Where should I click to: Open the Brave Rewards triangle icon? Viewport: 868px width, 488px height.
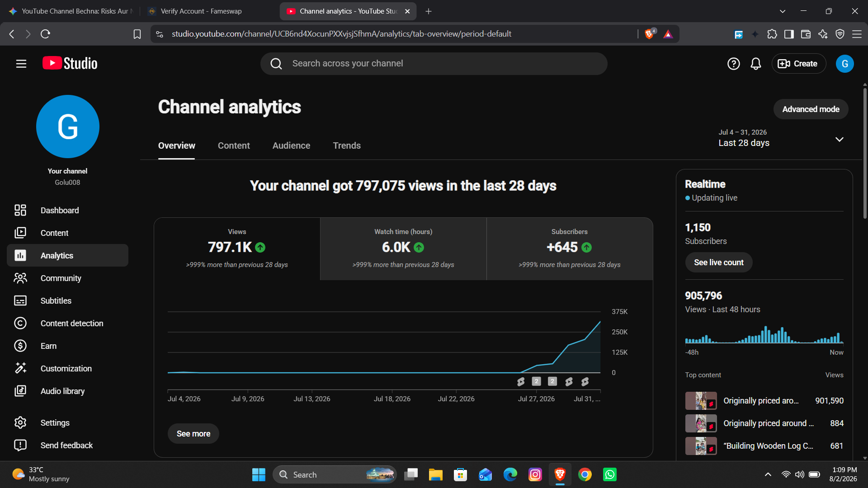(668, 34)
